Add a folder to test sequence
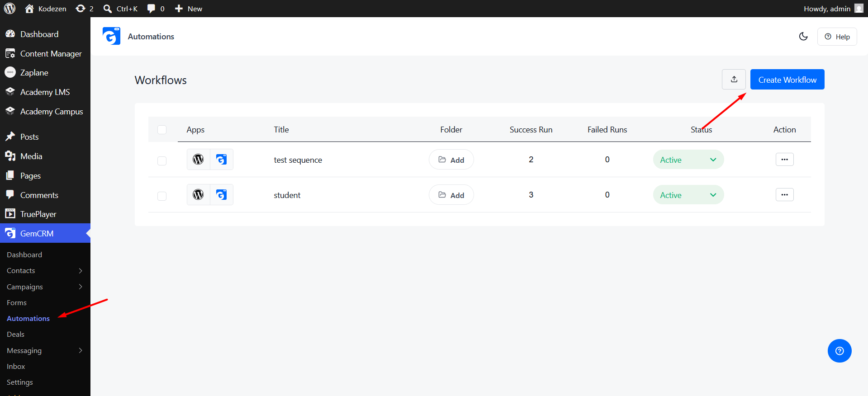Viewport: 868px width, 396px height. (x=451, y=160)
